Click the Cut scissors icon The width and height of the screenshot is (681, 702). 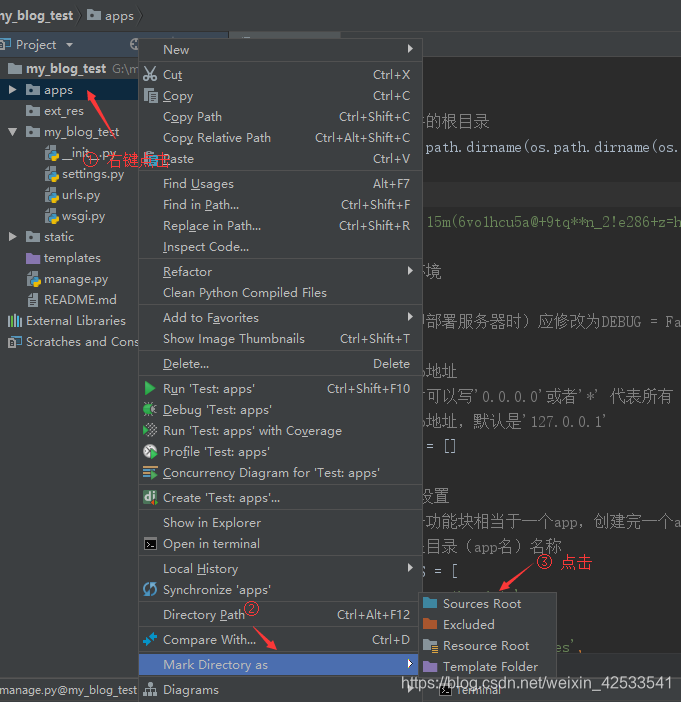tap(150, 74)
